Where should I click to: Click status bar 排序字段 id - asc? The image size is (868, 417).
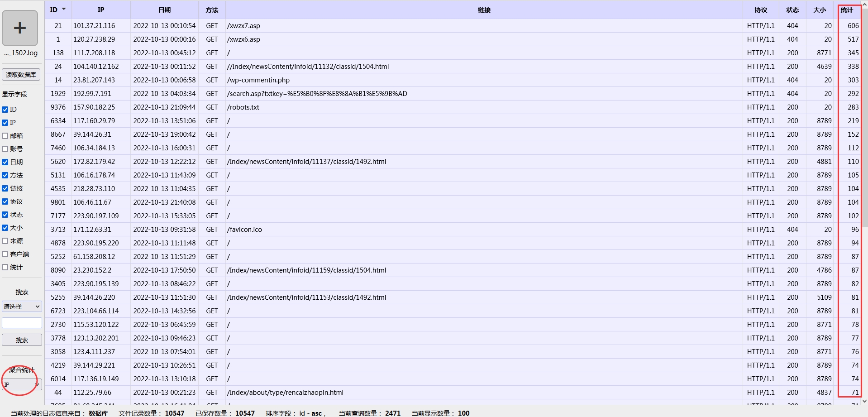tap(294, 413)
